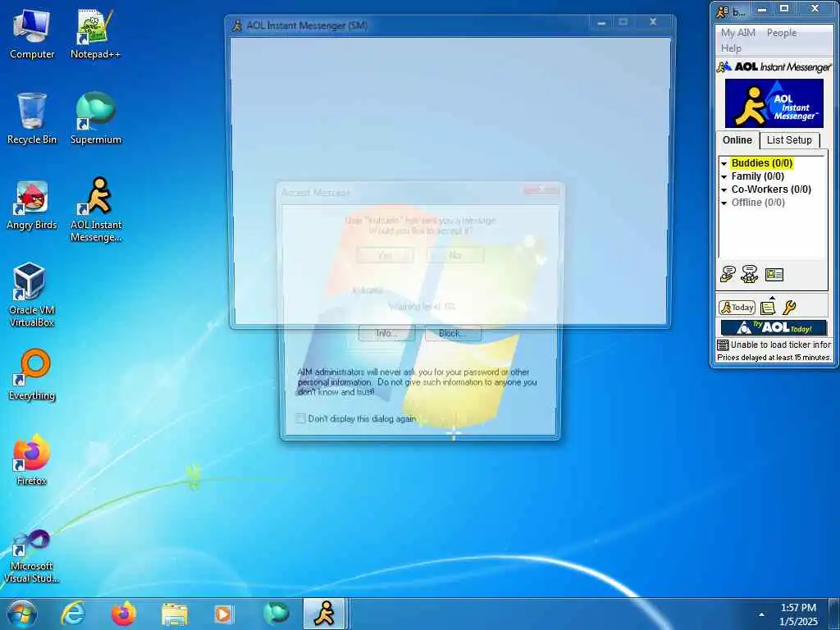
Task: Click the Send Instant Message icon in buddy list
Action: pos(728,274)
